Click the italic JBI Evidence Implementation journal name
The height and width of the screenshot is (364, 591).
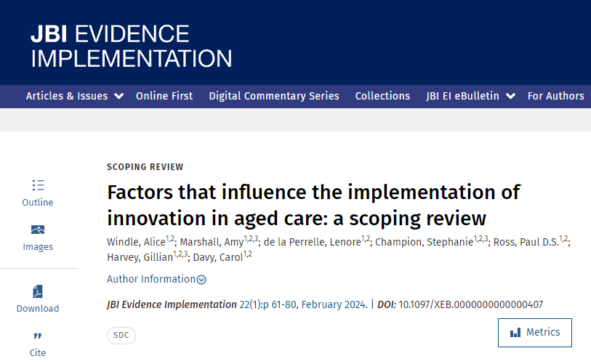coord(172,304)
